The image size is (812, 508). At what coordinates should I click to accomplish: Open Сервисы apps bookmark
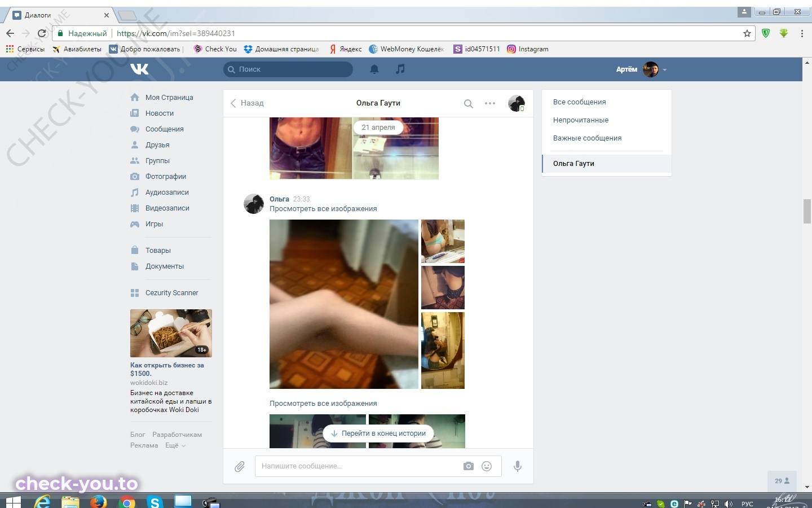click(x=25, y=49)
